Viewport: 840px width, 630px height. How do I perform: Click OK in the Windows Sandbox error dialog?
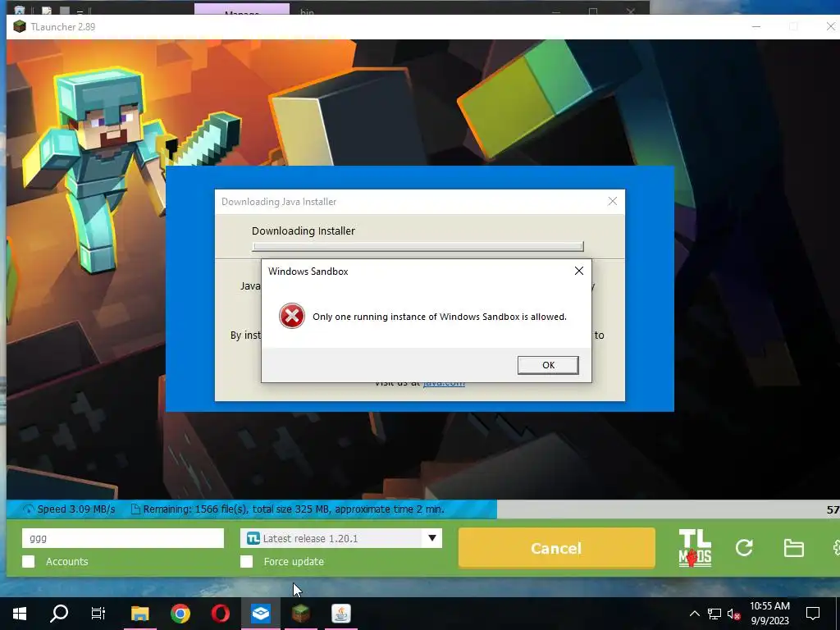547,365
